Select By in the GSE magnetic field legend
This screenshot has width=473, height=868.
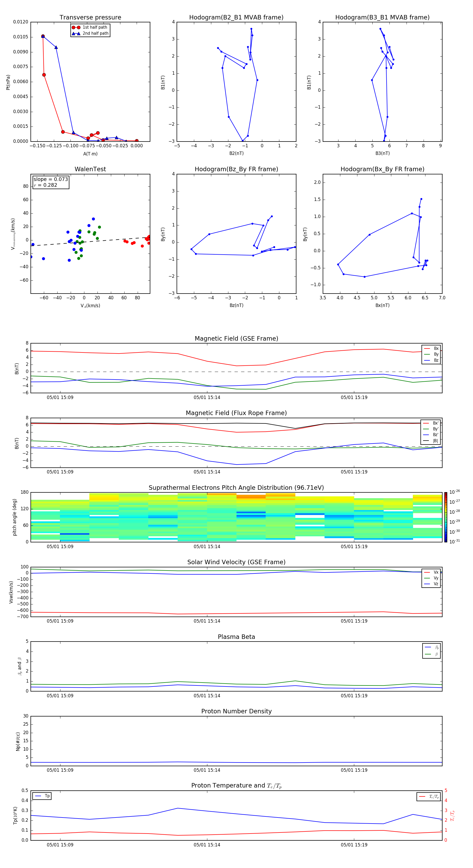[431, 354]
